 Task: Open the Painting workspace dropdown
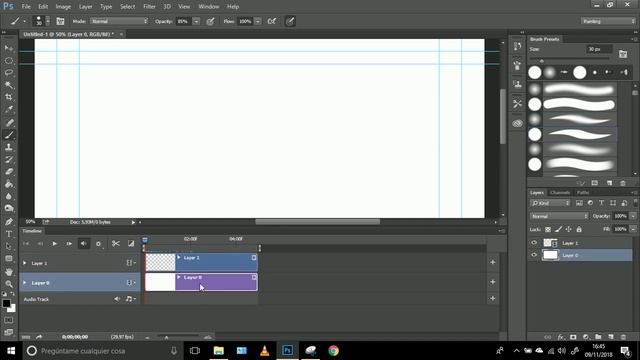[609, 21]
